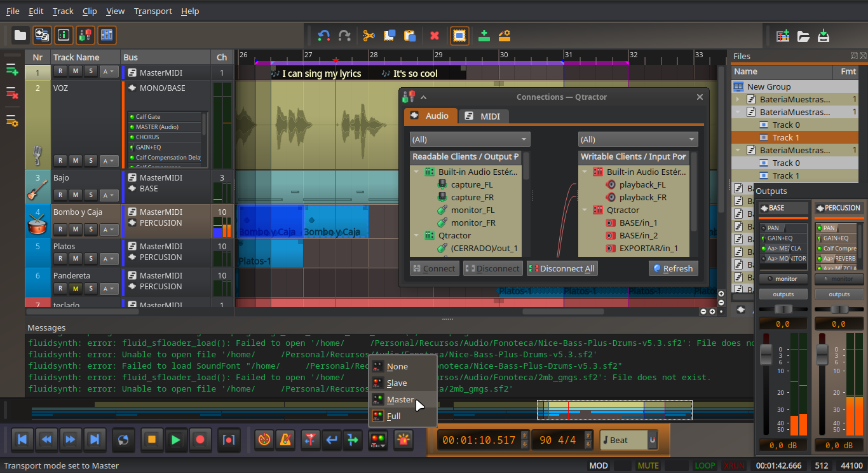Open the Beat snap dropdown
This screenshot has width=868, height=473.
[629, 440]
